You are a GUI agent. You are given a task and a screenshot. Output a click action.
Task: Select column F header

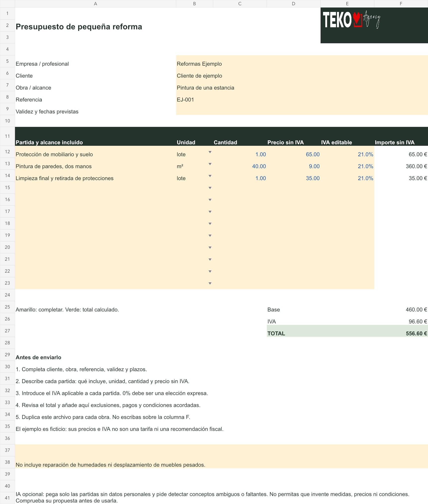[401, 4]
